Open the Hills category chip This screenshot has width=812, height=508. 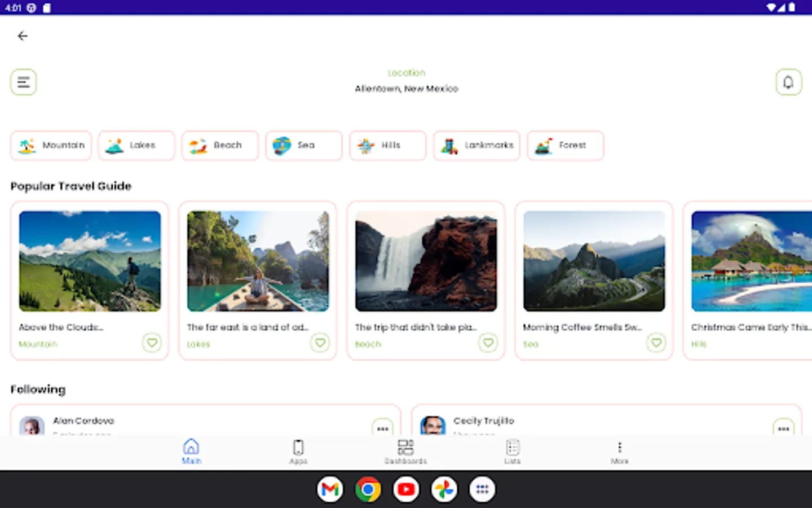point(387,146)
